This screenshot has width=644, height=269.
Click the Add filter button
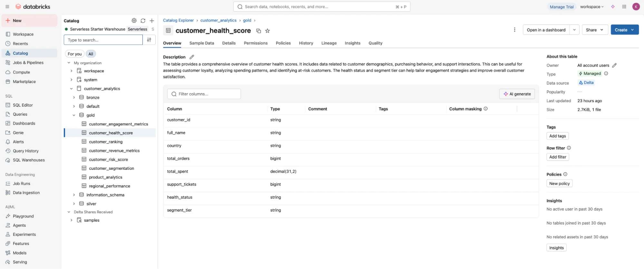click(558, 157)
